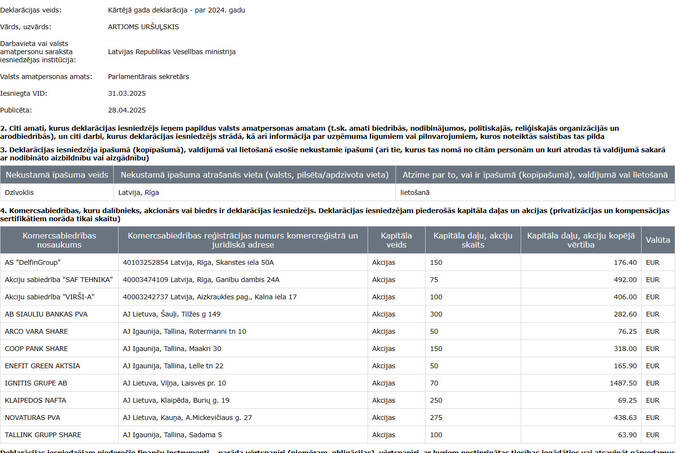Click the 406.00 value for VIRŠI-A
680x453 pixels.
625,297
